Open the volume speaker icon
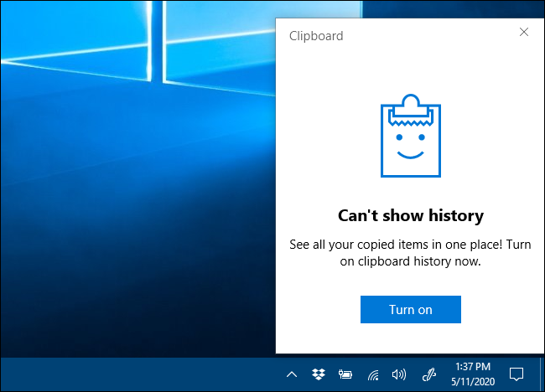Viewport: 545px width, 392px height. (x=399, y=374)
